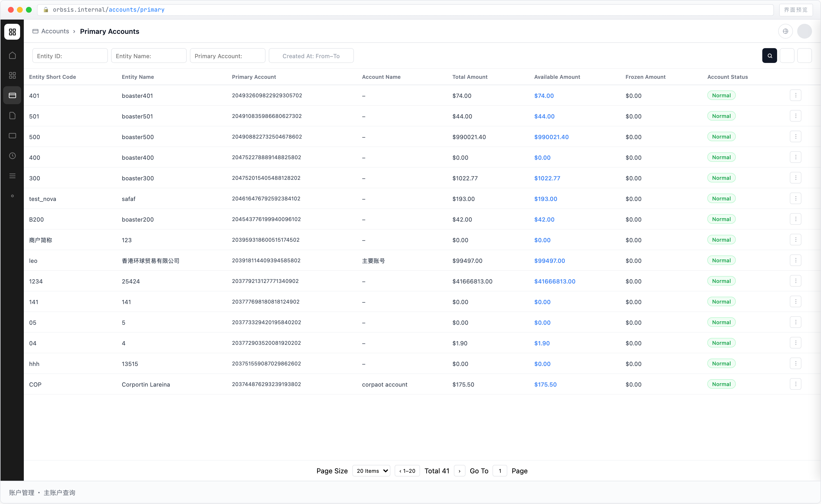The height and width of the screenshot is (504, 821).
Task: Focus the Primary Account filter field
Action: click(228, 56)
